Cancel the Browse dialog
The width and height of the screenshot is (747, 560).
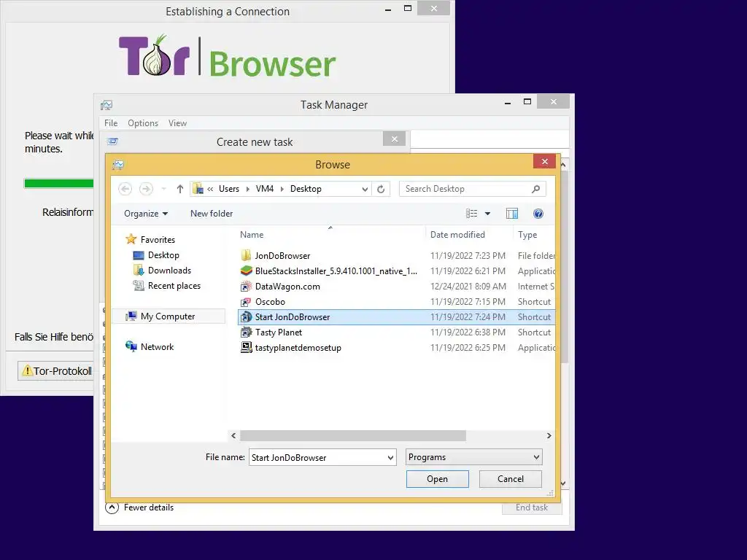[510, 479]
